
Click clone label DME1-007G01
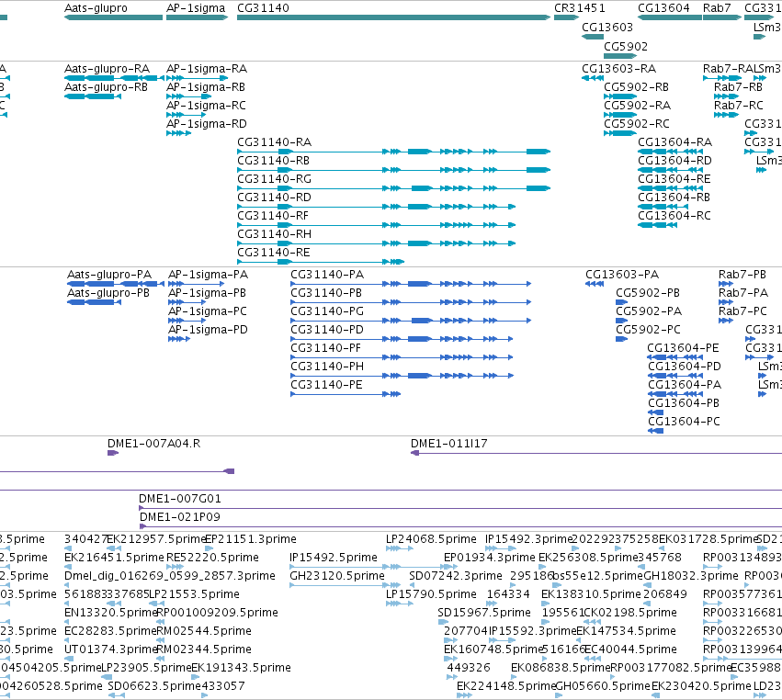coord(180,499)
